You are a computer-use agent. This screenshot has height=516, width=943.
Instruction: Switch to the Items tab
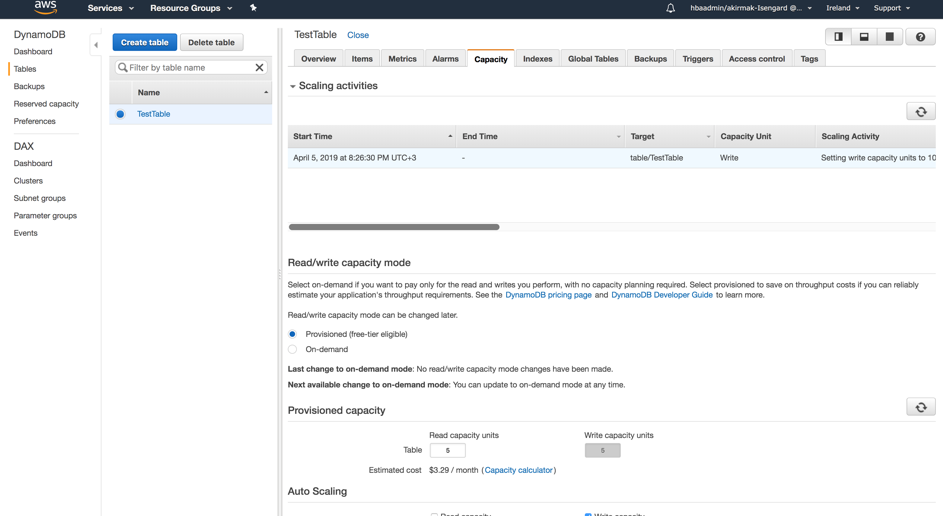(x=362, y=59)
